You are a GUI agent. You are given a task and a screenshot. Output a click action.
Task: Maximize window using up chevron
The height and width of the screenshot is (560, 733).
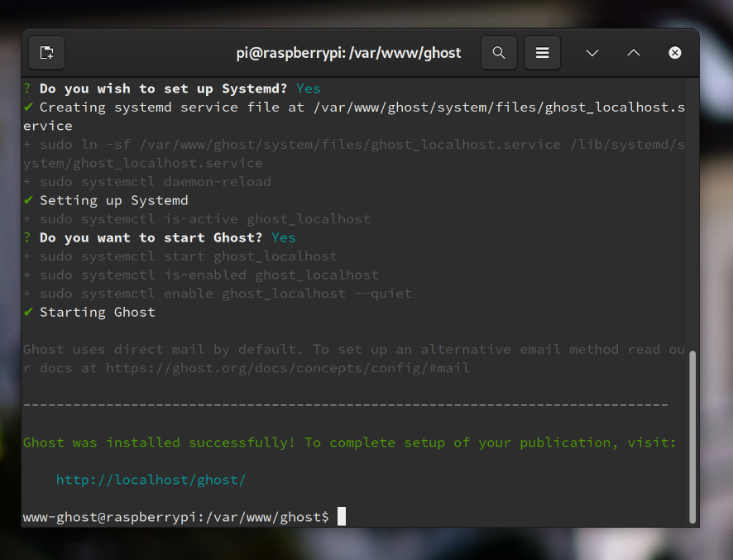[634, 53]
